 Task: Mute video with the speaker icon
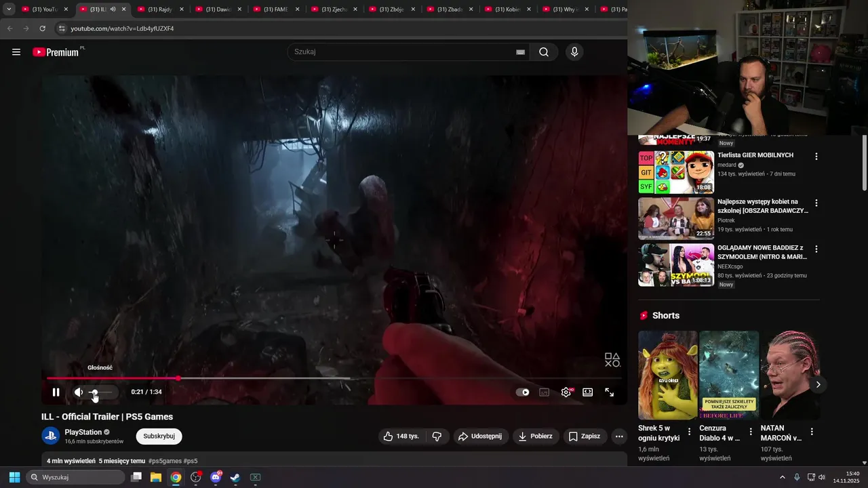coord(79,392)
